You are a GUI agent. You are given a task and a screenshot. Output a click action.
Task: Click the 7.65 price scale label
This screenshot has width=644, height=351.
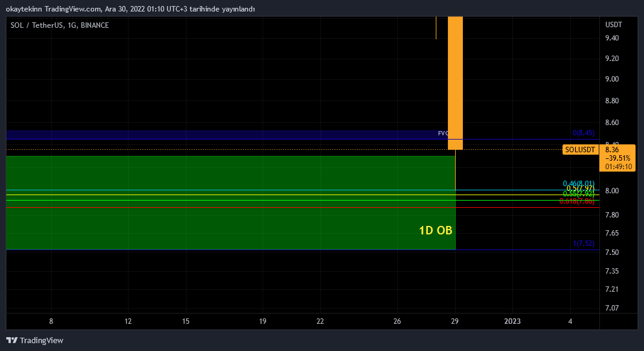(x=612, y=233)
